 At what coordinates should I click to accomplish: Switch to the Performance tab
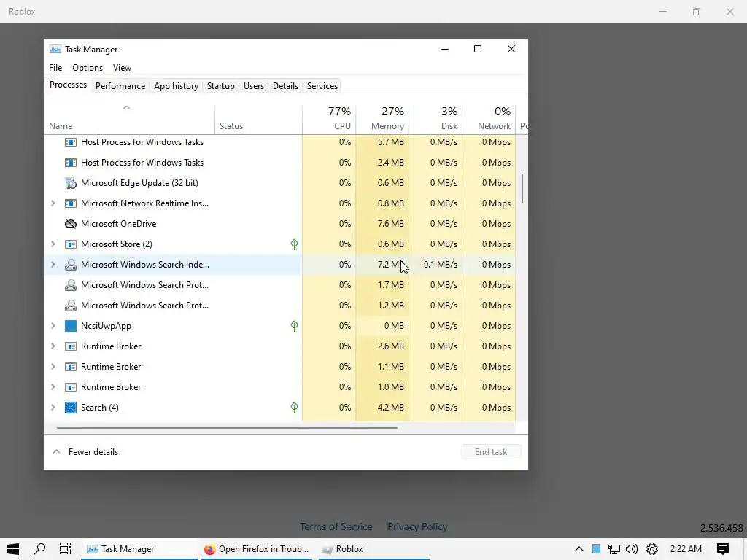pyautogui.click(x=120, y=86)
